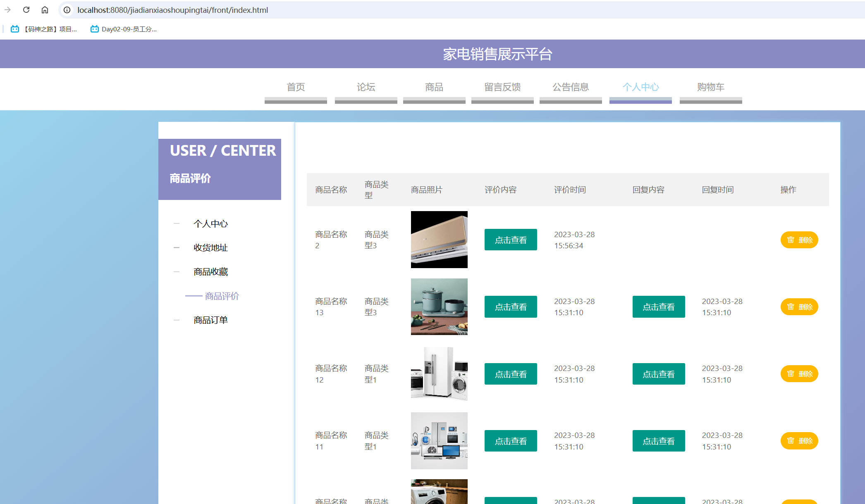This screenshot has height=504, width=865.
Task: Click the 商品照片 column header
Action: click(427, 190)
